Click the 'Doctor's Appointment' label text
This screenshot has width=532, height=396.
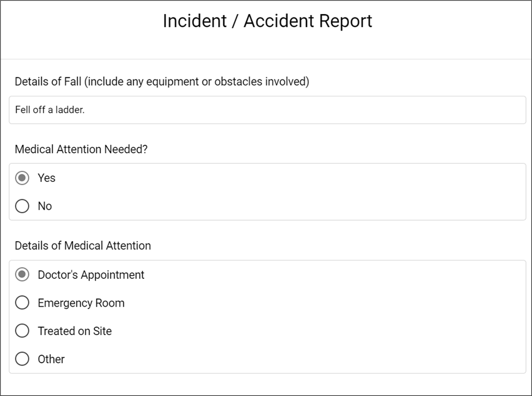[91, 275]
